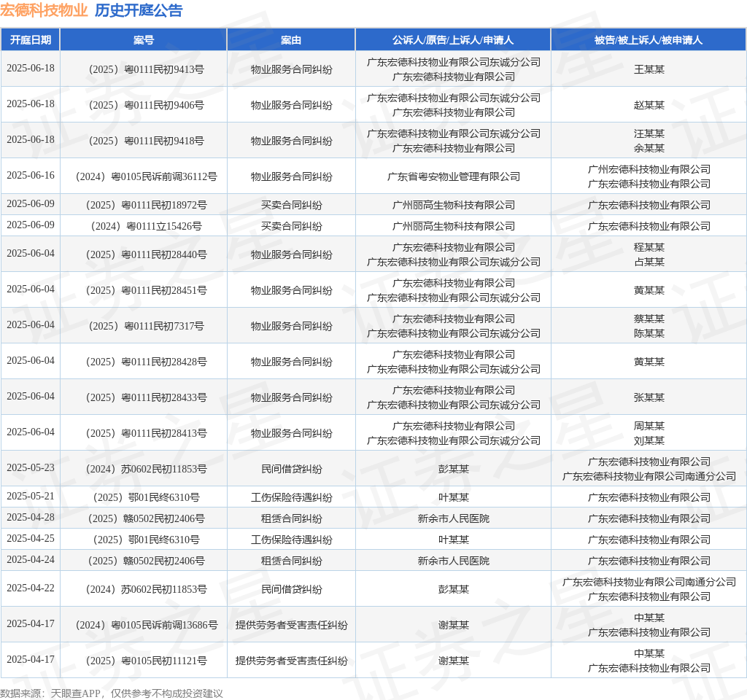Click 黄某某 in the 28451号 row
This screenshot has width=747, height=700.
tap(649, 290)
